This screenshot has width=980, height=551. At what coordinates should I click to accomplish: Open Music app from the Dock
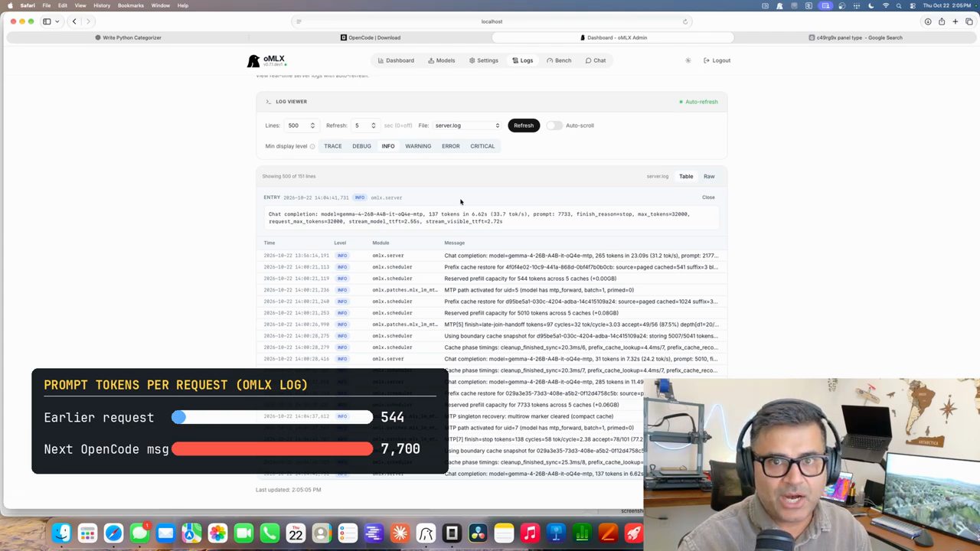[530, 533]
